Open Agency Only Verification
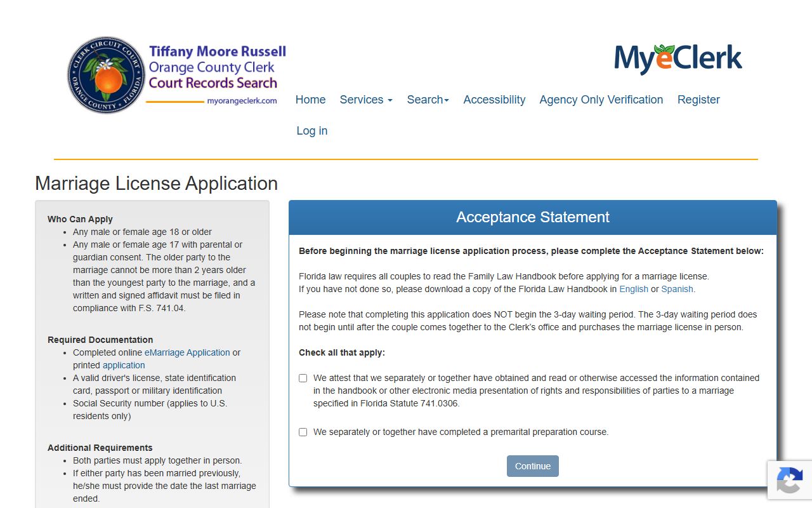Screen dimensions: 812x508 [601, 100]
